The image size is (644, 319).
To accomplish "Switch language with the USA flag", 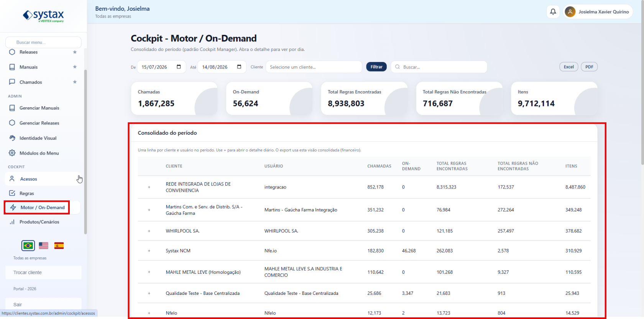I will [x=44, y=245].
